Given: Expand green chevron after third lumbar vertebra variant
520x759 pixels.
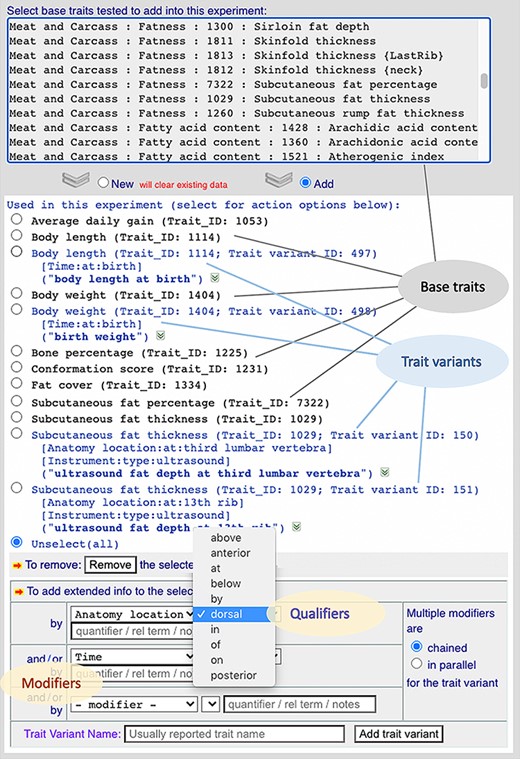Looking at the screenshot, I should coord(384,472).
